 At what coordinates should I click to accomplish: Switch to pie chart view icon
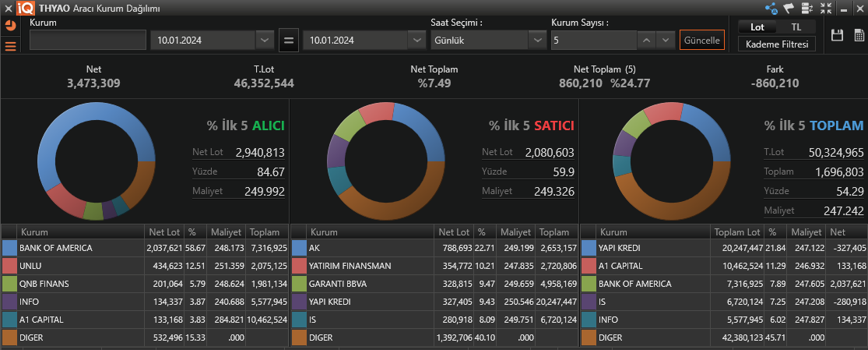pos(11,26)
